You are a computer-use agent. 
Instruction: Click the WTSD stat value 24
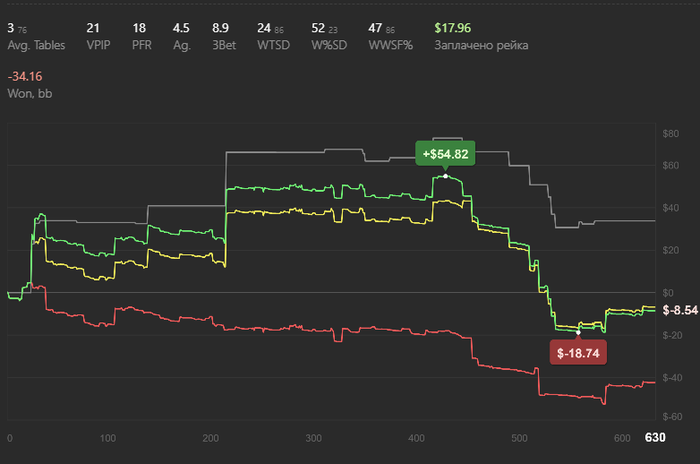(264, 27)
